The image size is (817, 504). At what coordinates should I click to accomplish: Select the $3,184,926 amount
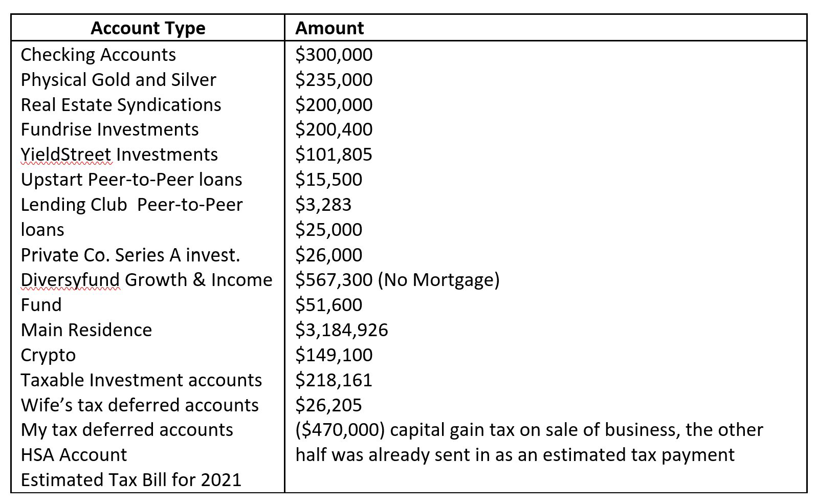pos(342,330)
